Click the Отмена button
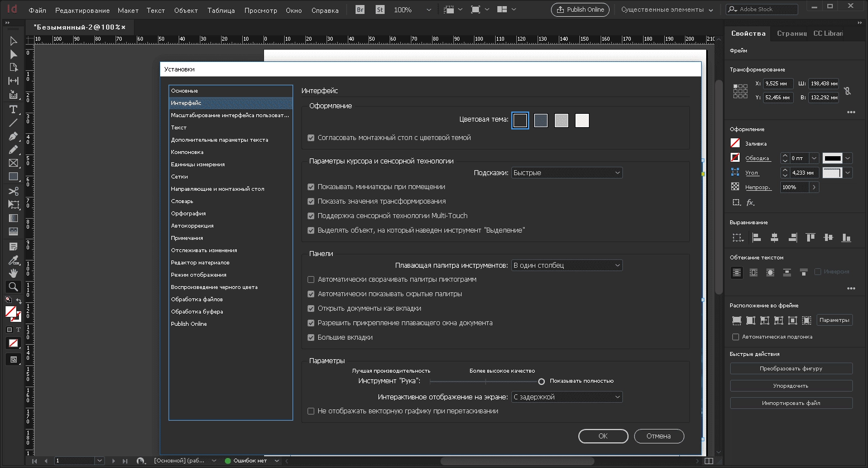This screenshot has height=468, width=868. click(x=659, y=436)
